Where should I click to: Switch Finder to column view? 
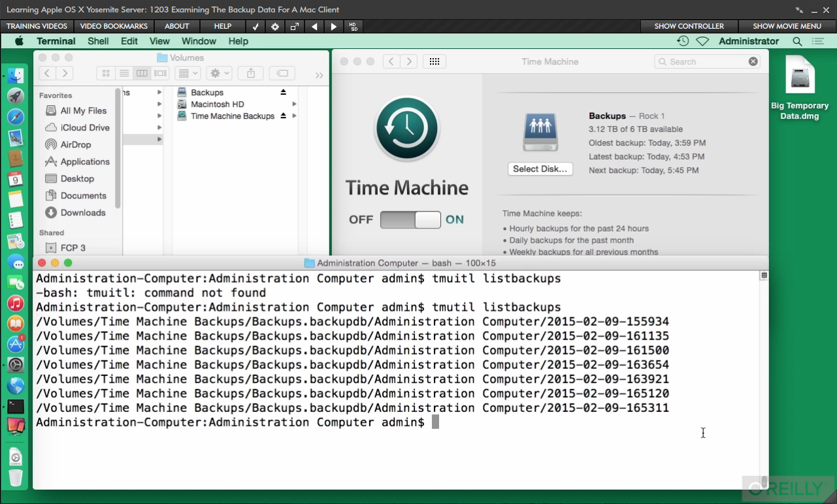point(142,74)
